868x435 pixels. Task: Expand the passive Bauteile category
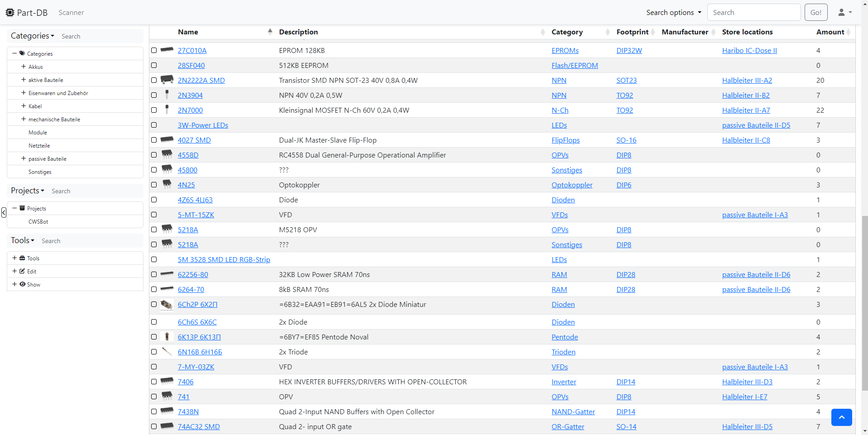(x=22, y=158)
